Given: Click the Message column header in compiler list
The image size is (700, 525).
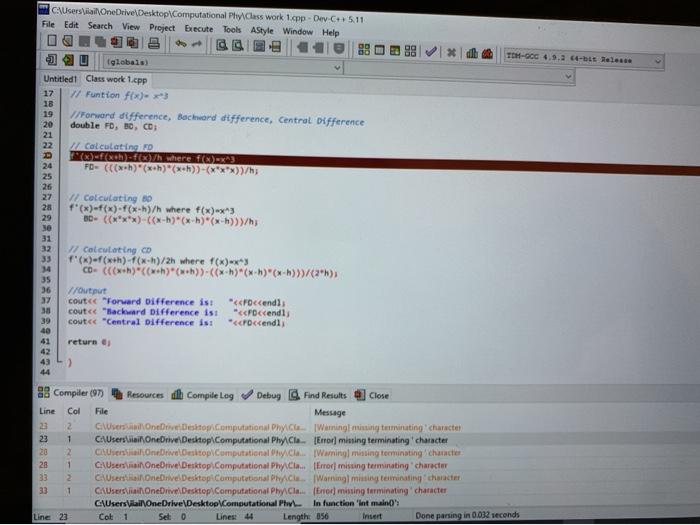Looking at the screenshot, I should pos(330,412).
